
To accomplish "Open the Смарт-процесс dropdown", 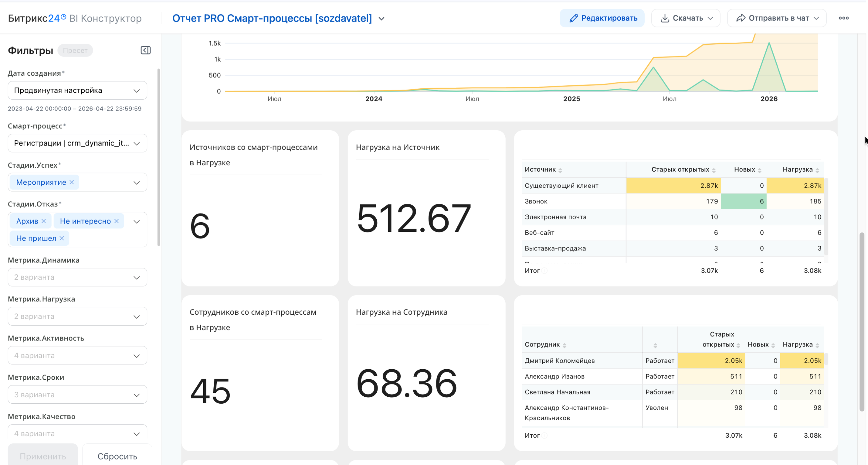I will click(x=77, y=143).
